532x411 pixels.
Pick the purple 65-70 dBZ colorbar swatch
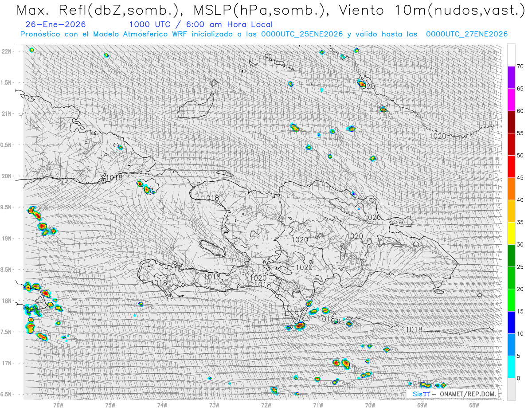511,78
